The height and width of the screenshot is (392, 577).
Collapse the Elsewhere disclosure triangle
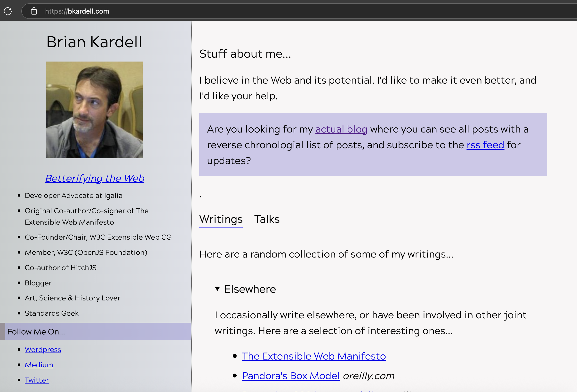[217, 289]
